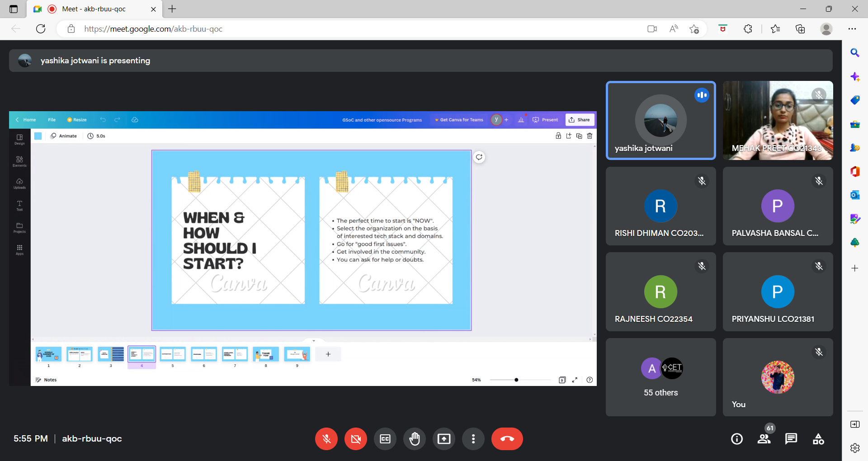
Task: Open the in-call chat panel
Action: click(x=791, y=439)
